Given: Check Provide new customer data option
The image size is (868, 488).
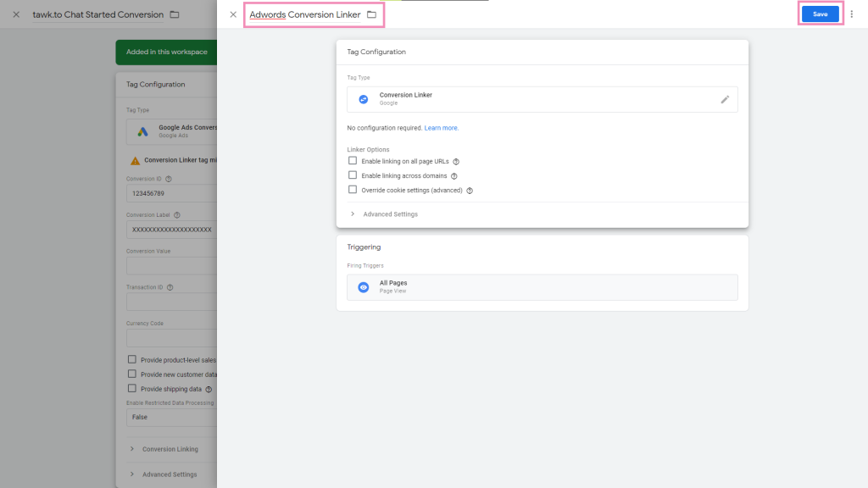Looking at the screenshot, I should [131, 374].
